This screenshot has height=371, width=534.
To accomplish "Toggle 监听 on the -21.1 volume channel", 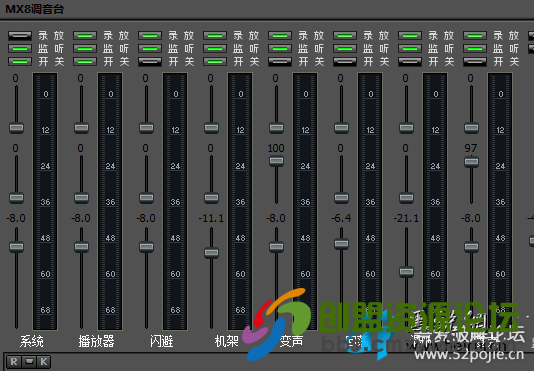I will point(410,48).
